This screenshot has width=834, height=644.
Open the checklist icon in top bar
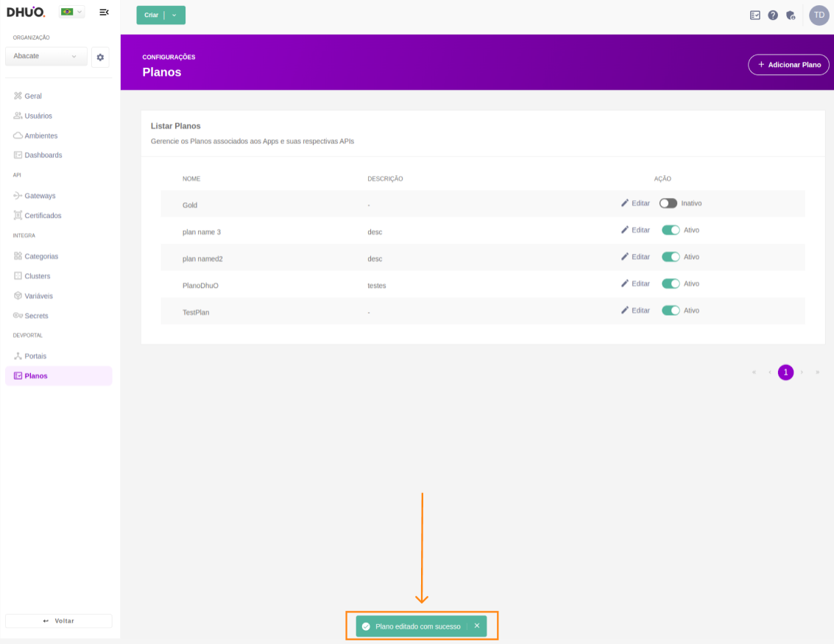(755, 15)
